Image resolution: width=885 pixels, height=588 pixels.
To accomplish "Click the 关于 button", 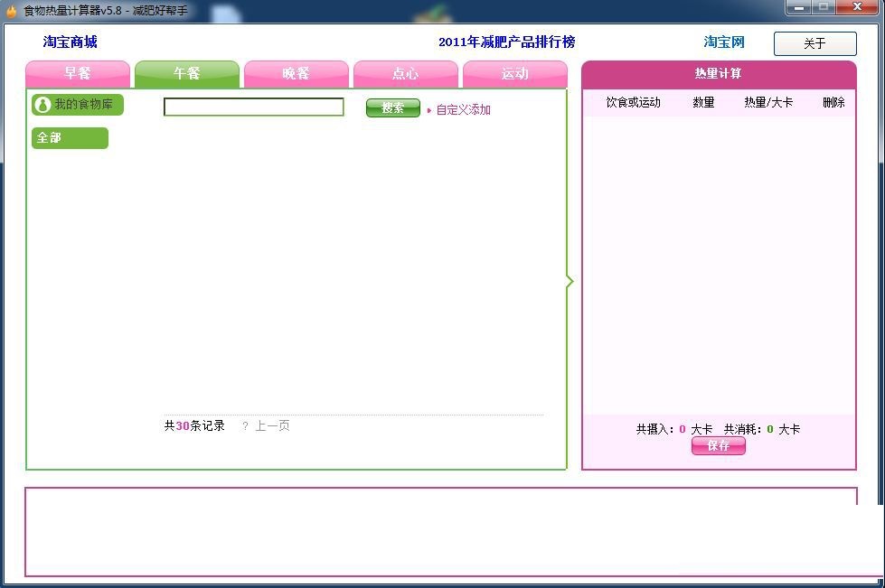I will pyautogui.click(x=815, y=43).
